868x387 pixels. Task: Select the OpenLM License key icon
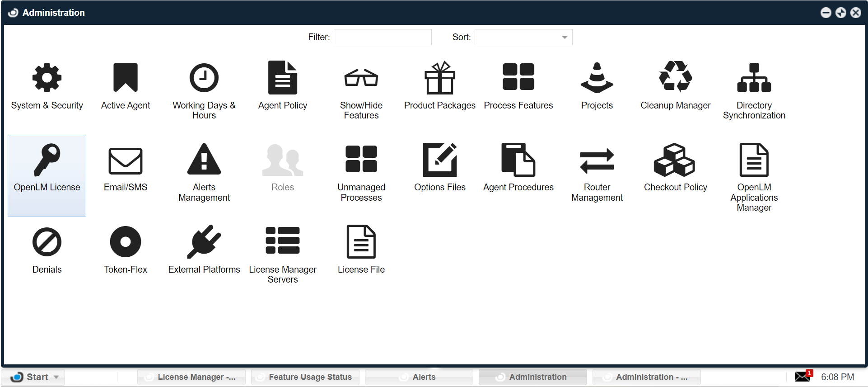coord(47,160)
